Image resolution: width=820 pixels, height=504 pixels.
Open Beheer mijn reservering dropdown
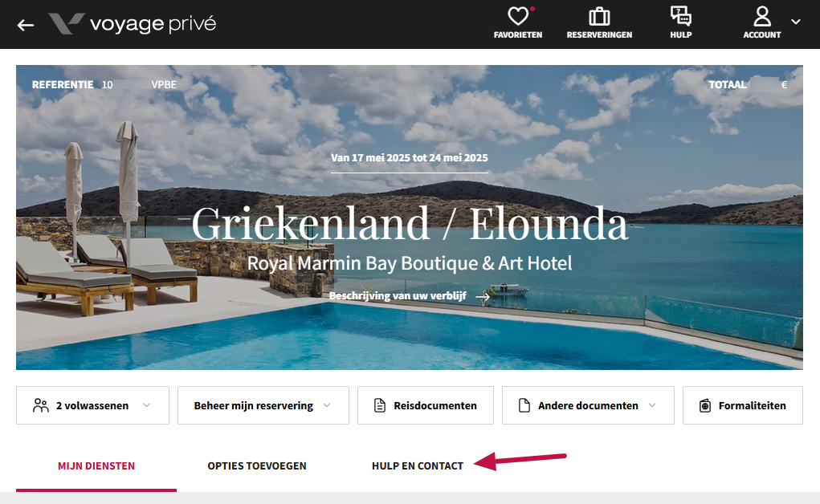coord(263,405)
